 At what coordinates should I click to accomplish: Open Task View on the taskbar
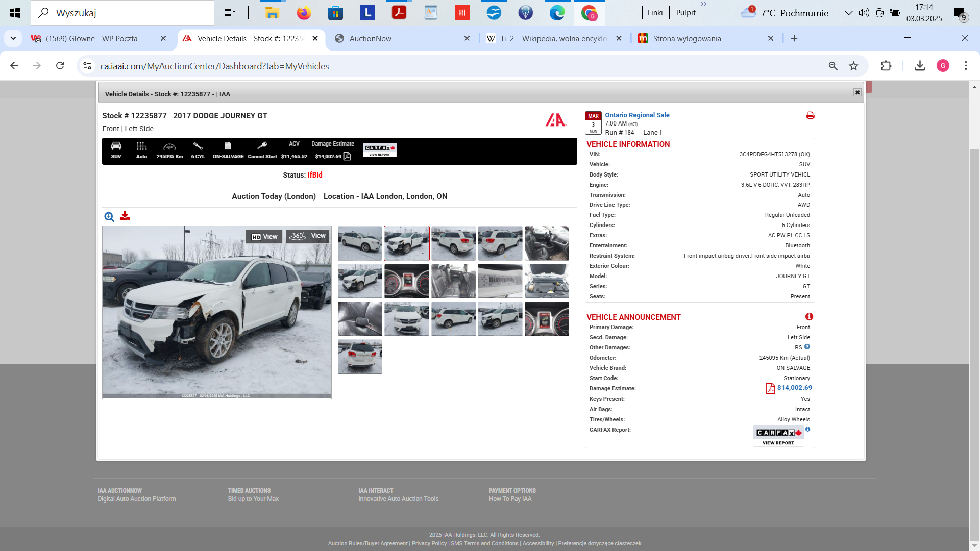230,13
